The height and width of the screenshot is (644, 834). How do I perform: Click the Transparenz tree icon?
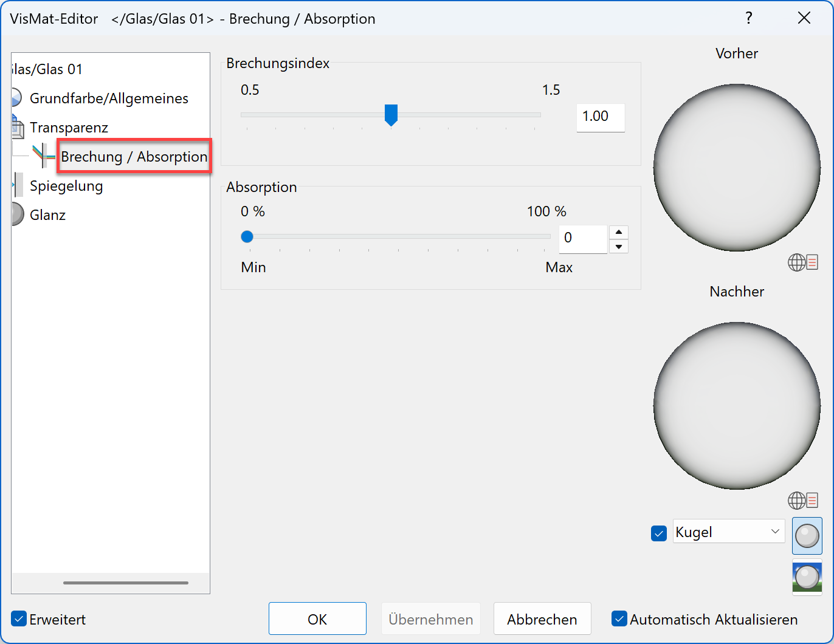pyautogui.click(x=18, y=127)
